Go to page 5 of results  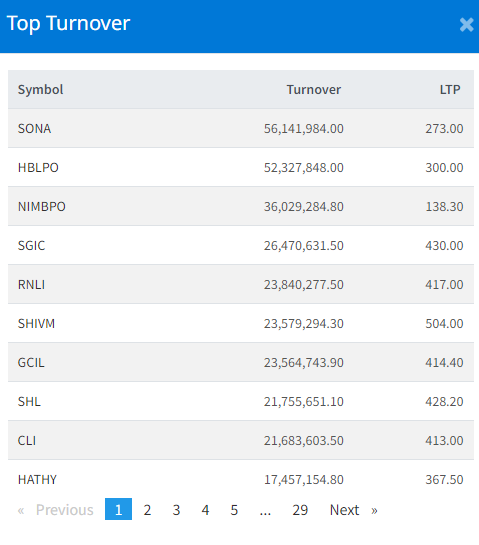(234, 510)
